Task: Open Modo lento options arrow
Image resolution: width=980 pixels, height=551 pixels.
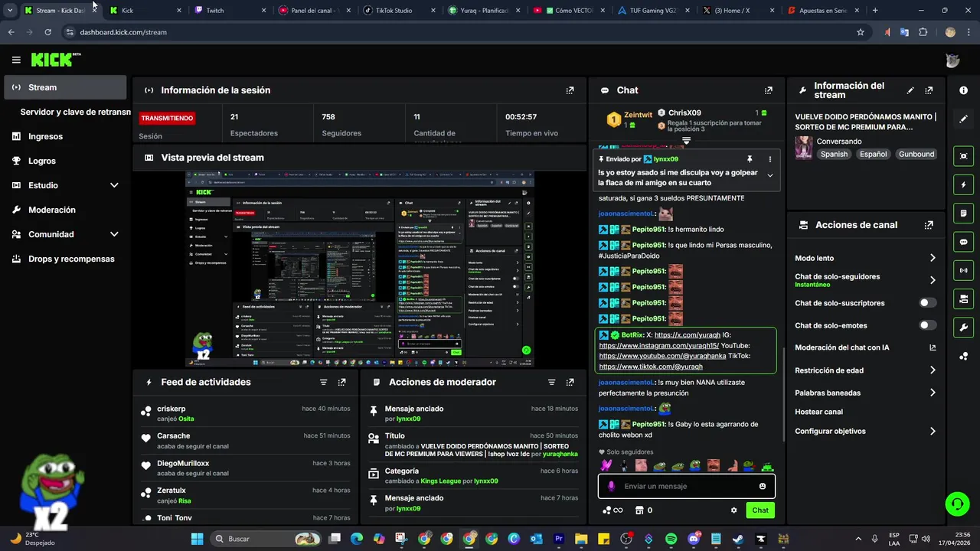Action: pos(933,258)
